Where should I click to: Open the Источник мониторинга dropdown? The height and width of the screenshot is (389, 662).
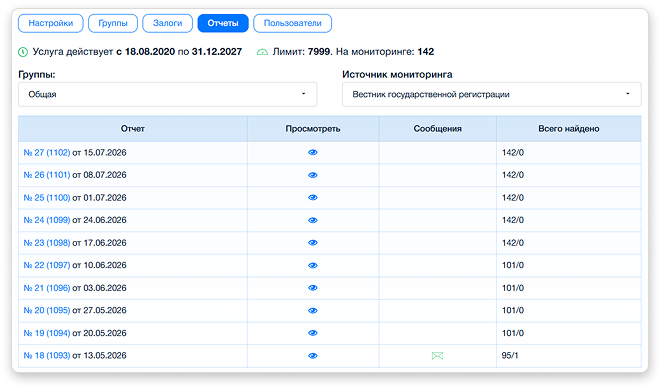coord(491,94)
